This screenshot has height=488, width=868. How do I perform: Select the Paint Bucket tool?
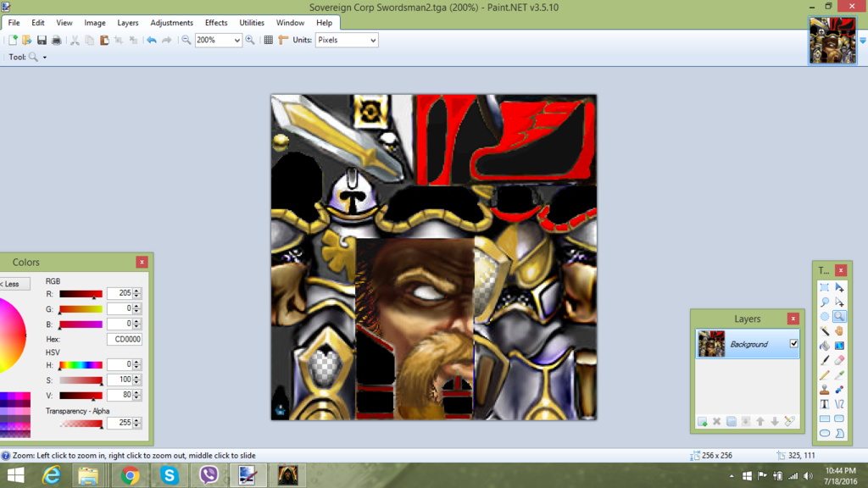[825, 346]
